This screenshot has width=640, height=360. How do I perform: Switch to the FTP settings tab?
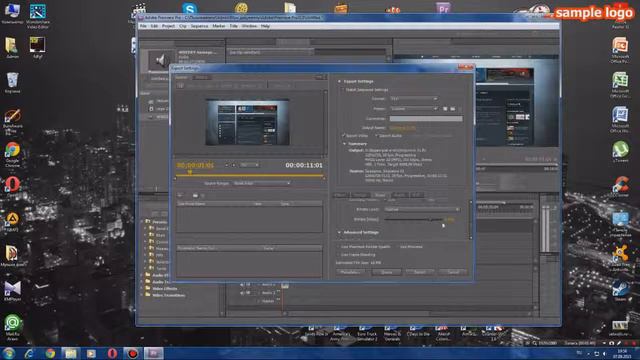point(417,195)
